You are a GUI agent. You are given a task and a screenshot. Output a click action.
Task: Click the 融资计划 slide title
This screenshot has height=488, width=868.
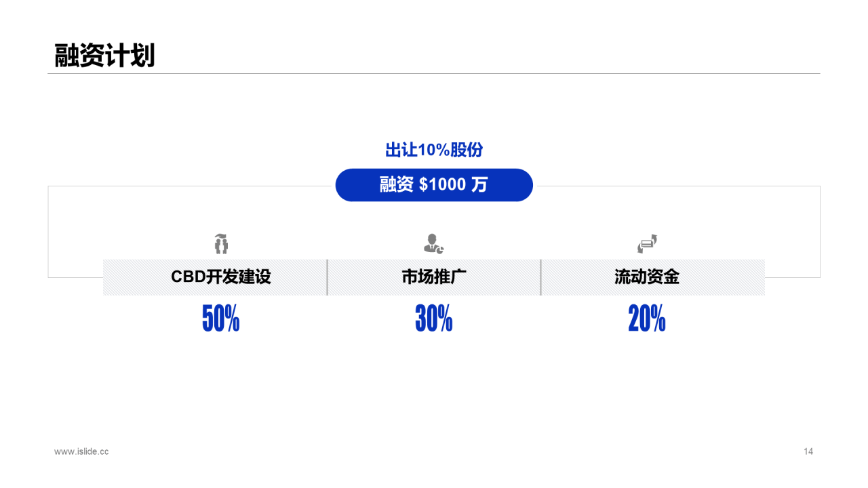point(104,55)
